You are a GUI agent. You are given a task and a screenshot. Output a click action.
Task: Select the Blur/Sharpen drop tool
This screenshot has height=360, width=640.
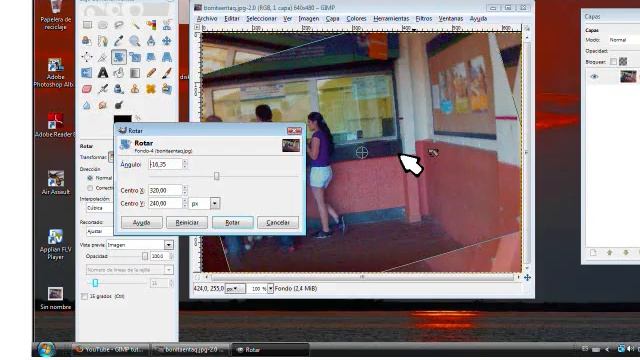(x=87, y=105)
